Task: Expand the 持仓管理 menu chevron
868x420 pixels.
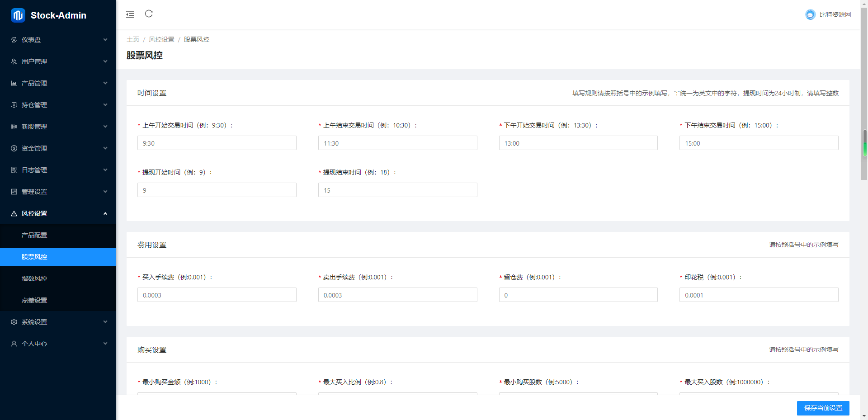Action: coord(105,105)
